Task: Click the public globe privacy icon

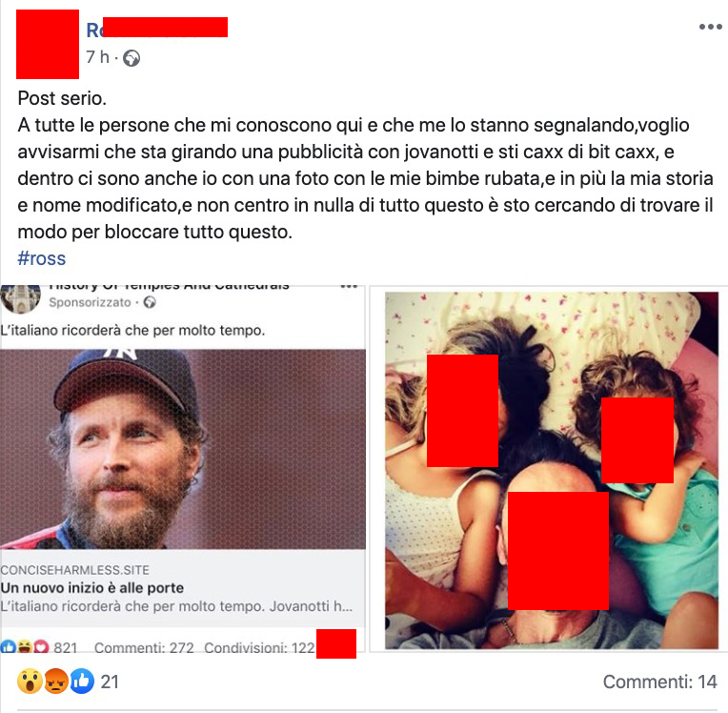Action: (131, 58)
